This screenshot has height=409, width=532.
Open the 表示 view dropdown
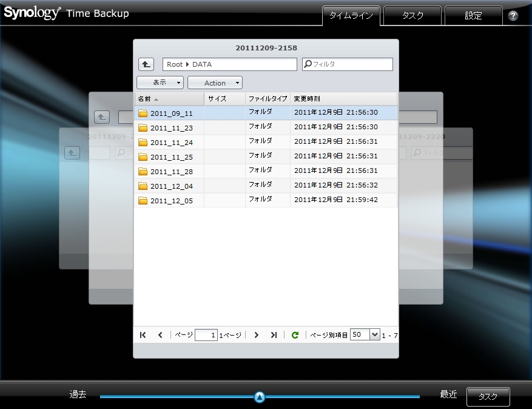point(160,83)
